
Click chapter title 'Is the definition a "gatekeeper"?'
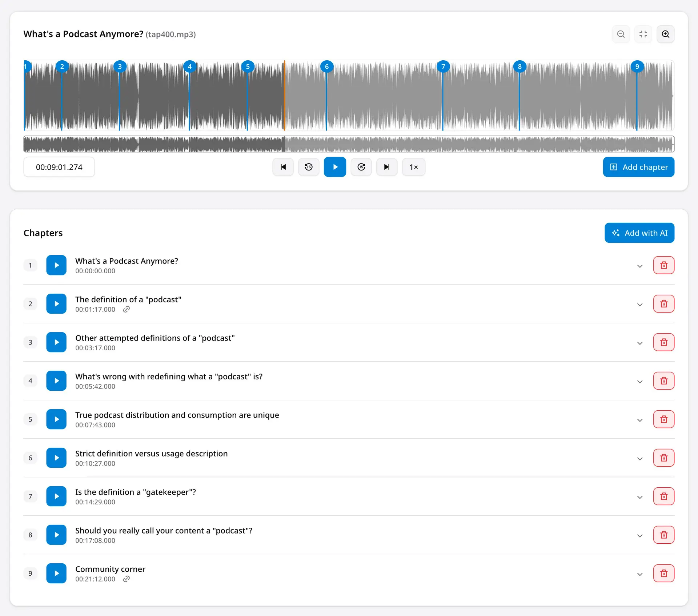[x=136, y=492]
